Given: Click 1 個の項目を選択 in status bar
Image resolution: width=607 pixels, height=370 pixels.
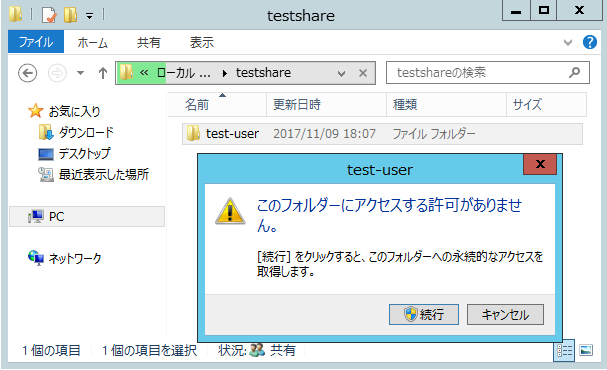Looking at the screenshot, I should coord(149,351).
